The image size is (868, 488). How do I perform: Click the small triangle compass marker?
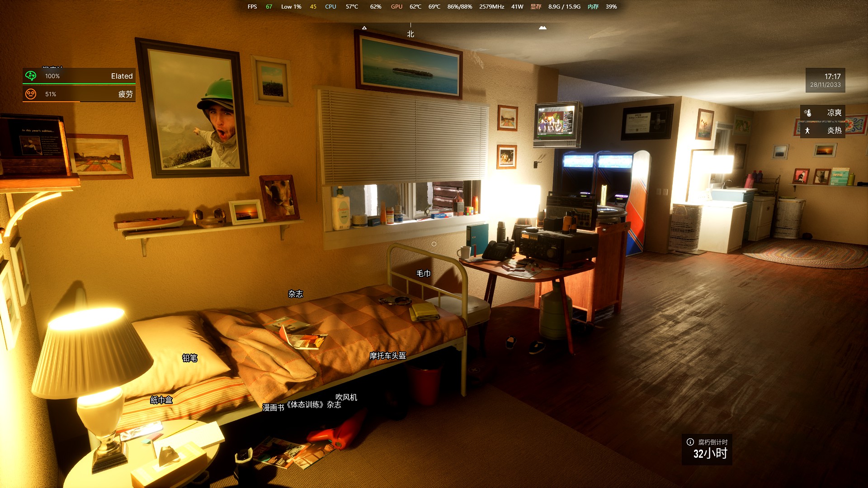click(x=364, y=28)
